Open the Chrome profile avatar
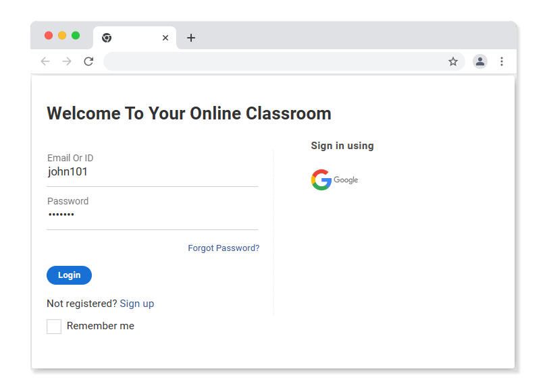 point(480,61)
